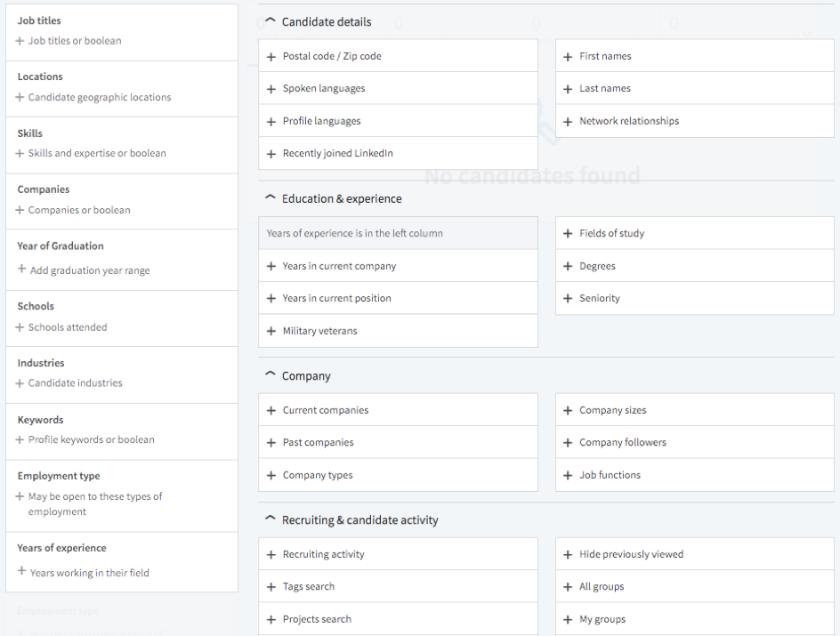Click the plus icon beside Network relationships
Viewport: 840px width, 636px height.
click(x=568, y=122)
